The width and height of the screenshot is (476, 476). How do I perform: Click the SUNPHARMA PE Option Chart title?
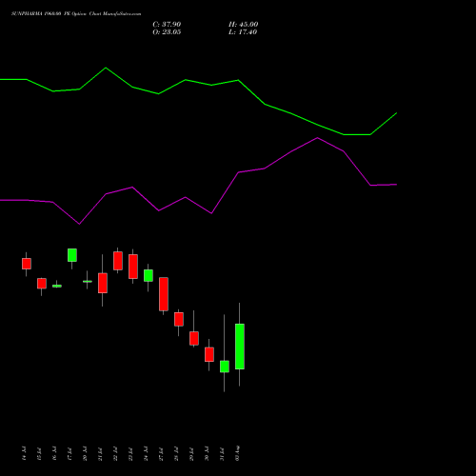(76, 14)
